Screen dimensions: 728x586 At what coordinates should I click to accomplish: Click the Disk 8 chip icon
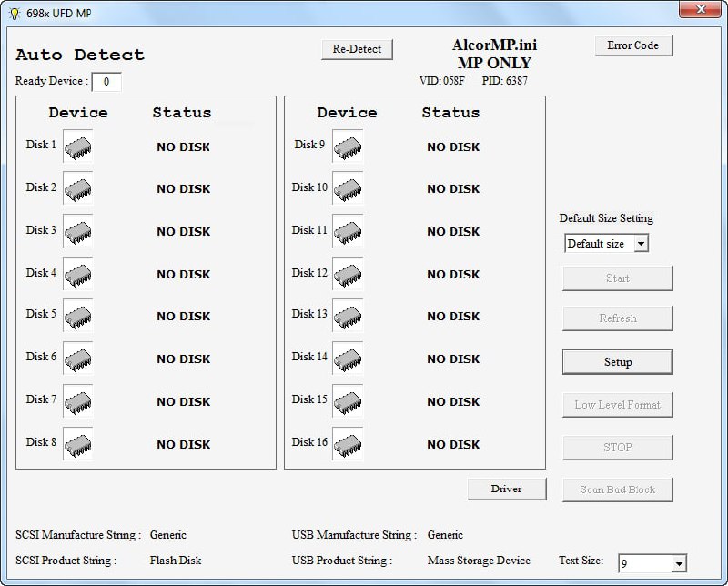77,444
